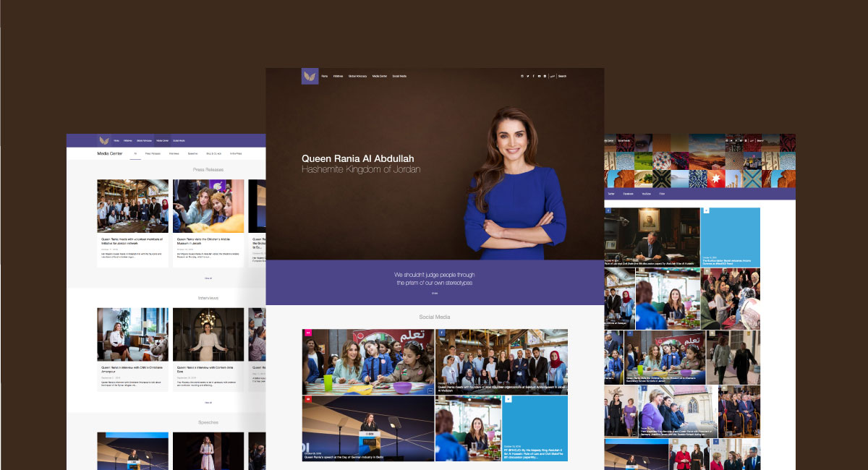Image resolution: width=868 pixels, height=470 pixels.
Task: Open the man signing at desk photo on social page
Action: point(652,237)
